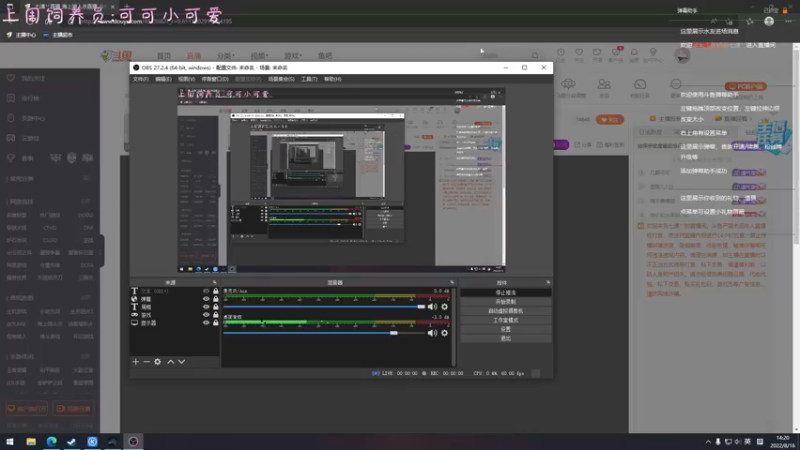Click OBS preview canvas
This screenshot has height=450, width=800.
coord(341,181)
